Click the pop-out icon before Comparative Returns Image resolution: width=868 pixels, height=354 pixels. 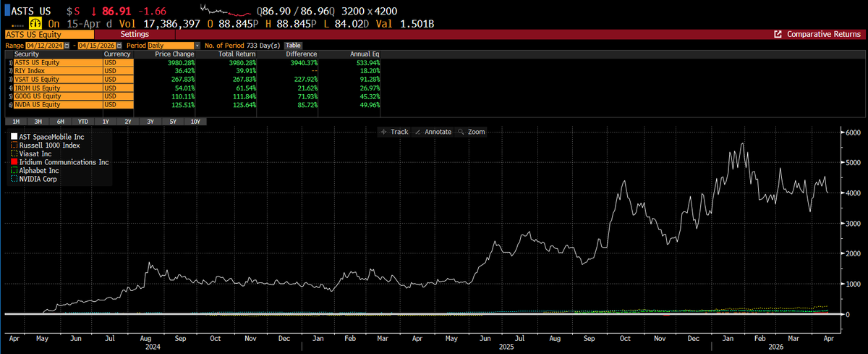click(x=778, y=34)
